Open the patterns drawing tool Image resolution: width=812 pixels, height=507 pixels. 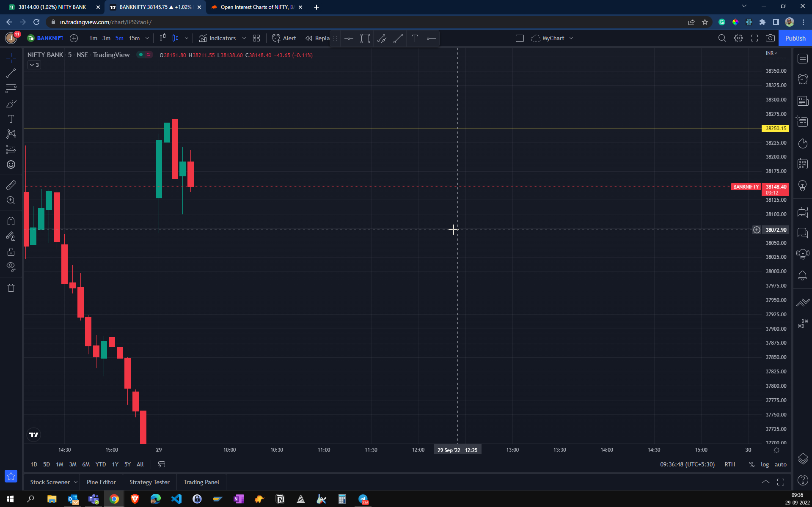click(11, 134)
